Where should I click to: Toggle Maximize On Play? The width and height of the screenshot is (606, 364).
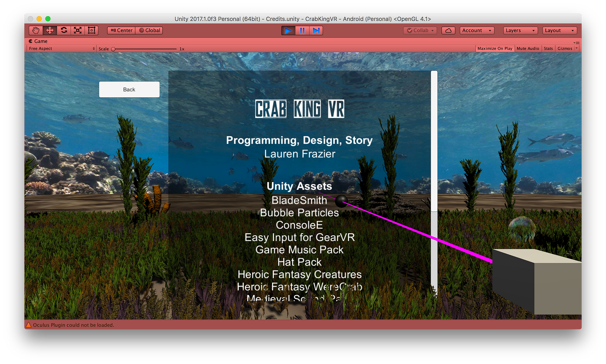(x=495, y=48)
